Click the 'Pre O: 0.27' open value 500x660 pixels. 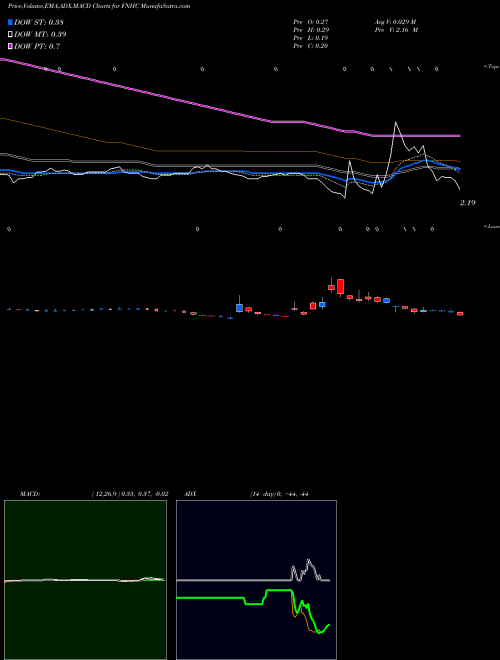pos(311,22)
